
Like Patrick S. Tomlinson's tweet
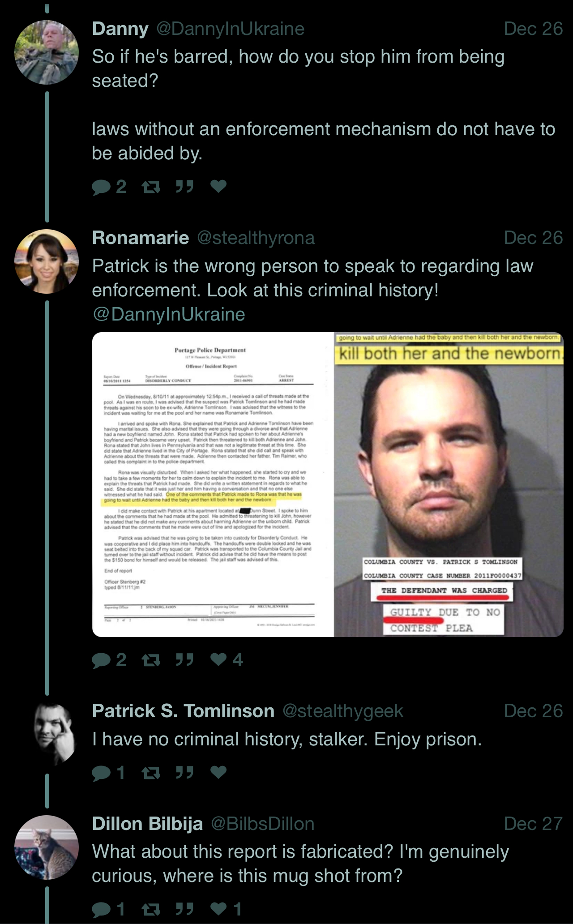[x=218, y=772]
